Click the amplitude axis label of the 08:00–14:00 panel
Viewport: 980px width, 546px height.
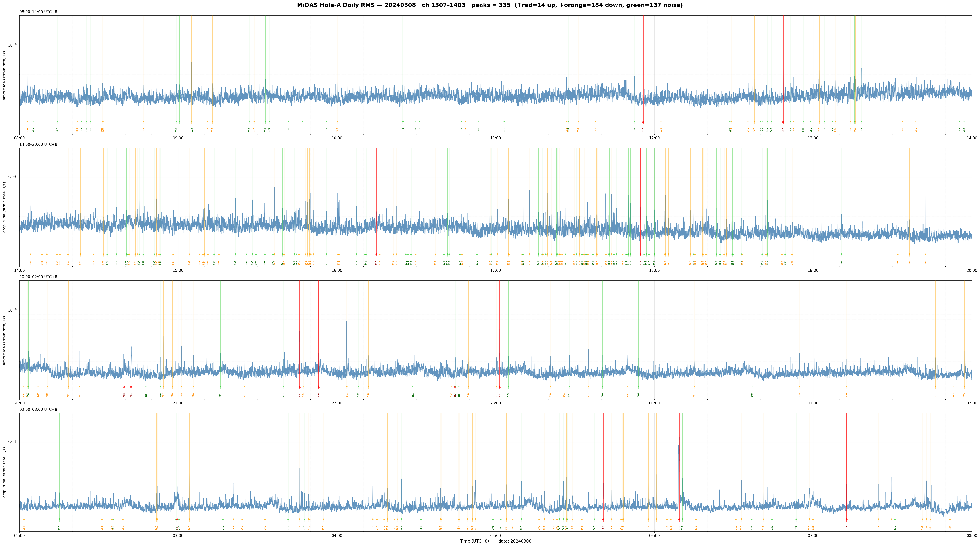coord(5,75)
